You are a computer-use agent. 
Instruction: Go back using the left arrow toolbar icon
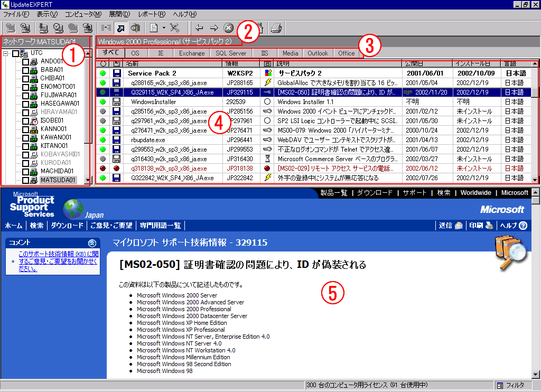(x=199, y=28)
